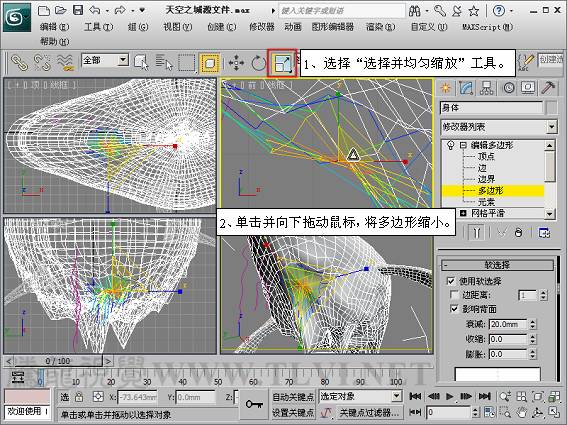This screenshot has height=425, width=567.
Task: Toggle Show End Result in modifier stack
Action: [476, 232]
